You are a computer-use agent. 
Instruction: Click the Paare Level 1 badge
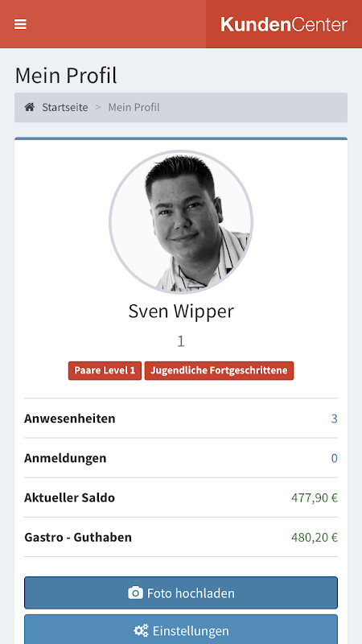(x=105, y=370)
